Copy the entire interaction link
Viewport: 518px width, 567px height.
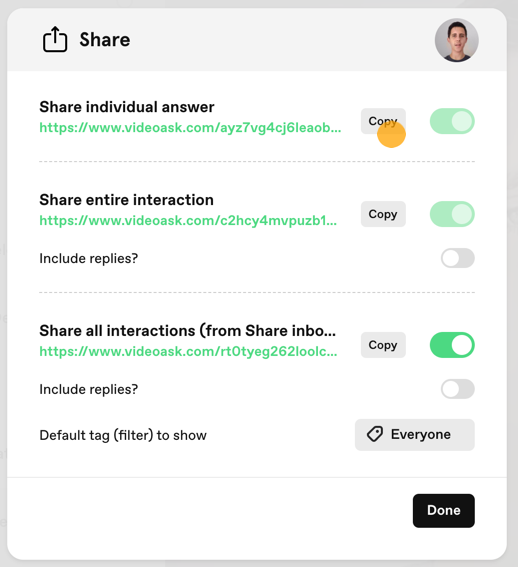tap(383, 214)
